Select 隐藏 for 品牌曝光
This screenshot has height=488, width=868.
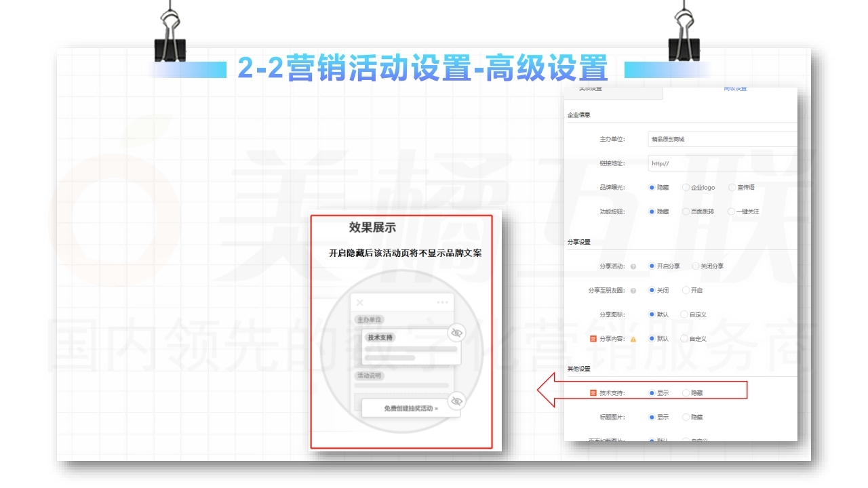(652, 187)
